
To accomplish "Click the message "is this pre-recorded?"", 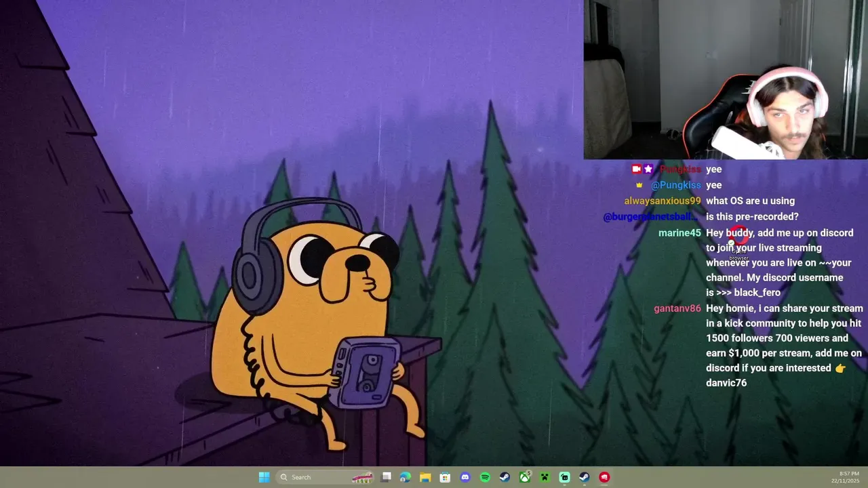I will [x=752, y=217].
